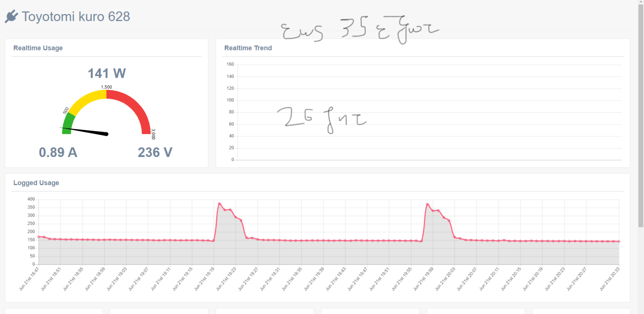Click the Jun 21st 20:03 axis label
The height and width of the screenshot is (314, 644).
(445, 279)
